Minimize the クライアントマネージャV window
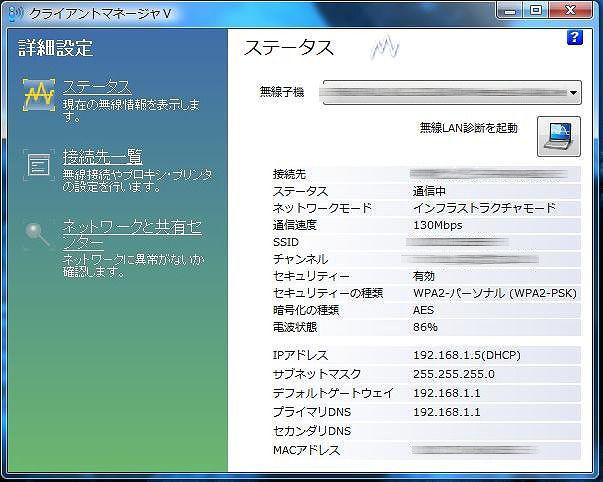Image resolution: width=603 pixels, height=482 pixels. point(510,11)
